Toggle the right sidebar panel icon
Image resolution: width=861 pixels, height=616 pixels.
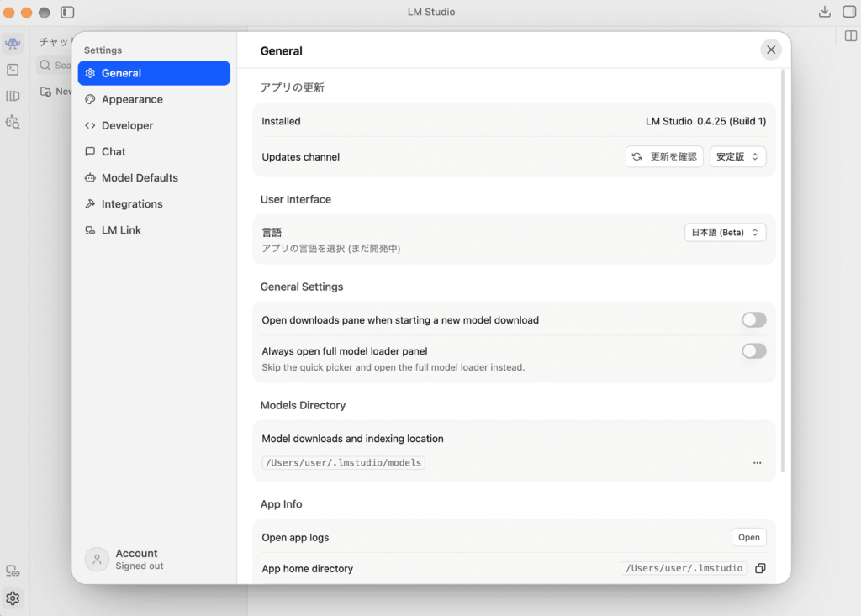[x=849, y=12]
